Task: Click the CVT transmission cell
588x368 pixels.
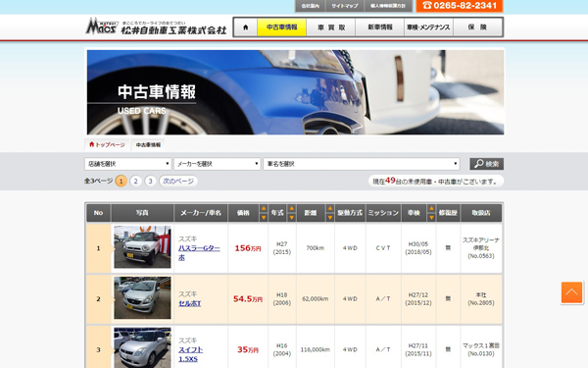Action: [x=383, y=248]
